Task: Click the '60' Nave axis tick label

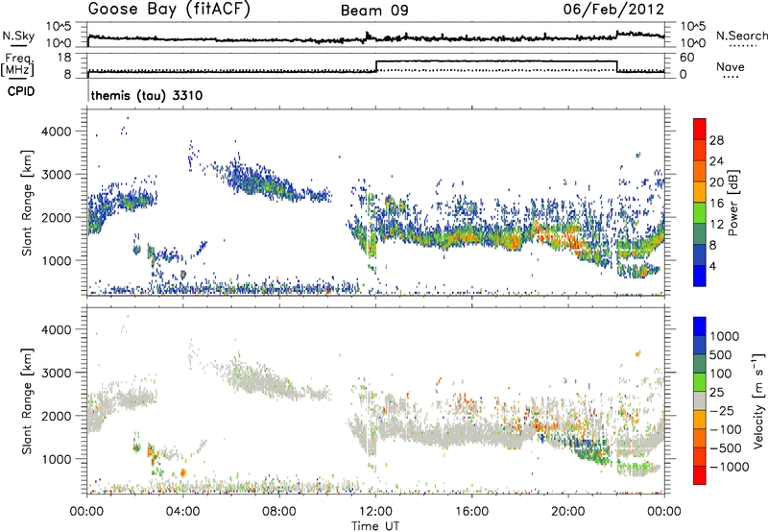Action: [687, 58]
